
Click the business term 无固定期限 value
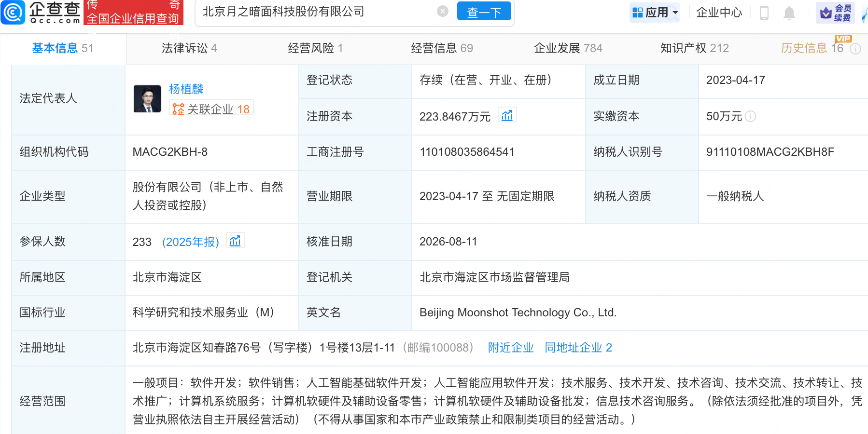point(525,196)
